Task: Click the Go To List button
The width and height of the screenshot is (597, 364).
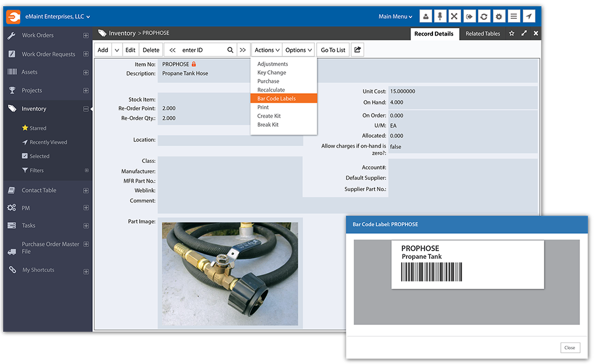Action: 333,50
